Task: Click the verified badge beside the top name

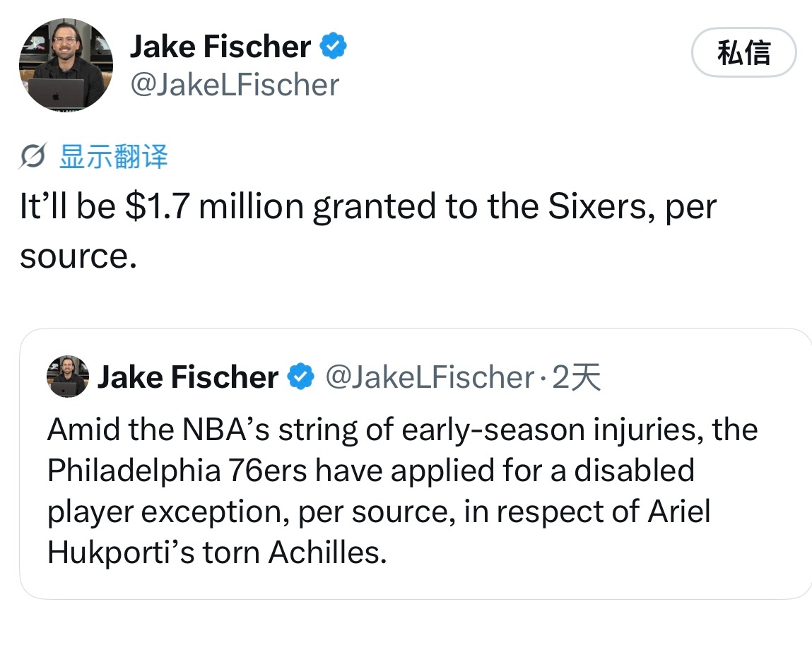Action: coord(333,46)
